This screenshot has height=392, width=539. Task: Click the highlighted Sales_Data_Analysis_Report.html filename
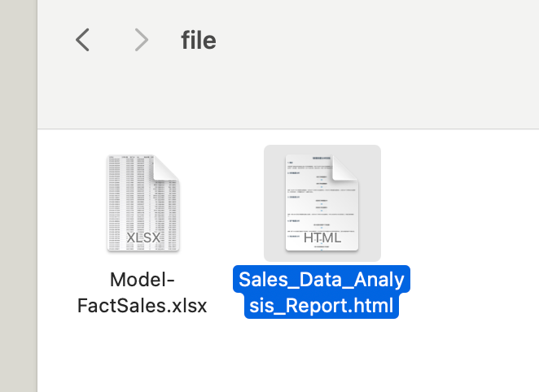click(x=322, y=292)
